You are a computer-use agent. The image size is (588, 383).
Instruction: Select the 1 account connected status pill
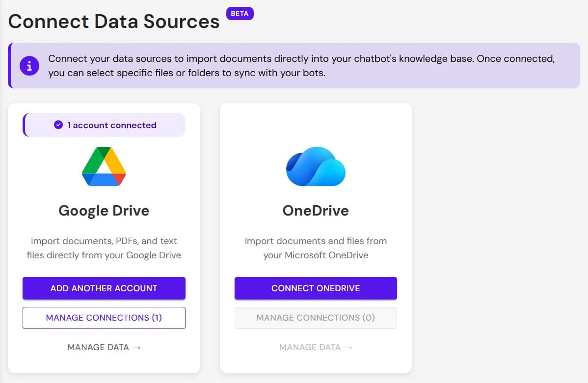pyautogui.click(x=103, y=125)
